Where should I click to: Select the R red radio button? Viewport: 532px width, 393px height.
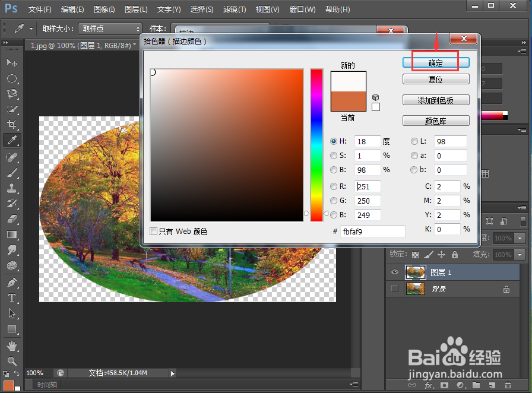[x=334, y=186]
